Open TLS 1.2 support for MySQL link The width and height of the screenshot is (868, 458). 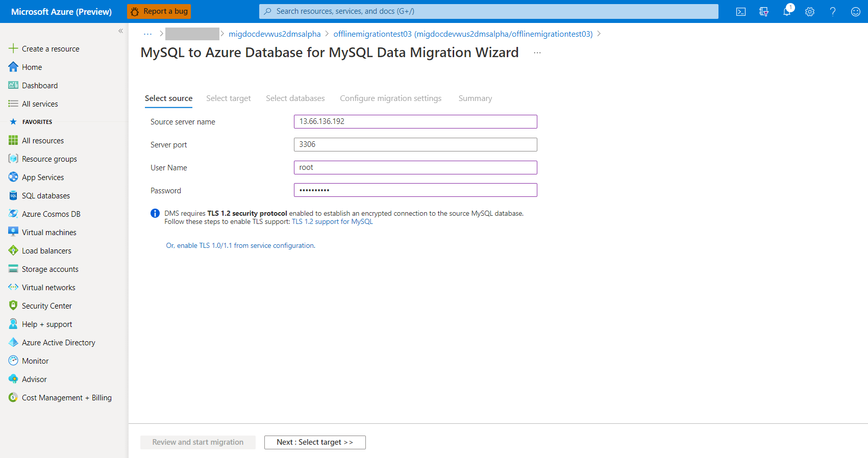[332, 222]
